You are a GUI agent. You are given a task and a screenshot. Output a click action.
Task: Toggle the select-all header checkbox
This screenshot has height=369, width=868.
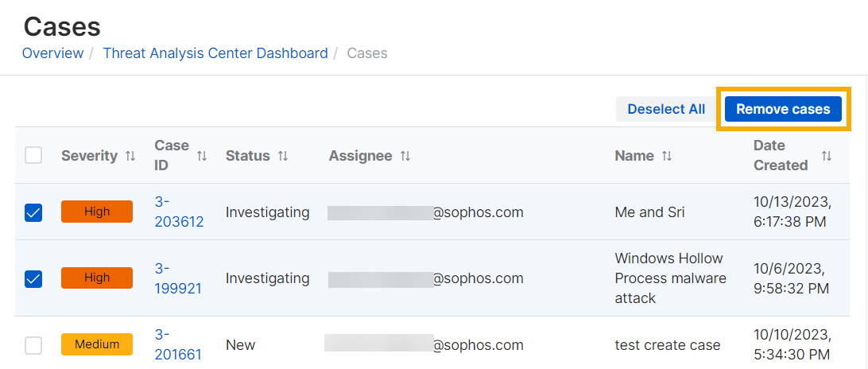tap(33, 155)
